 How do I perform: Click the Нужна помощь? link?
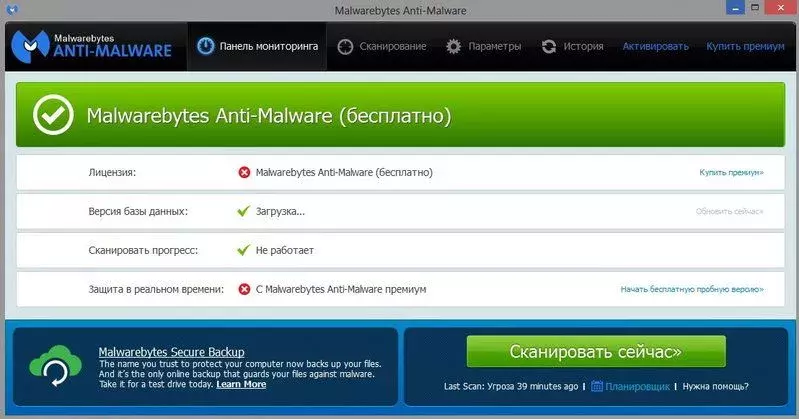pyautogui.click(x=715, y=386)
